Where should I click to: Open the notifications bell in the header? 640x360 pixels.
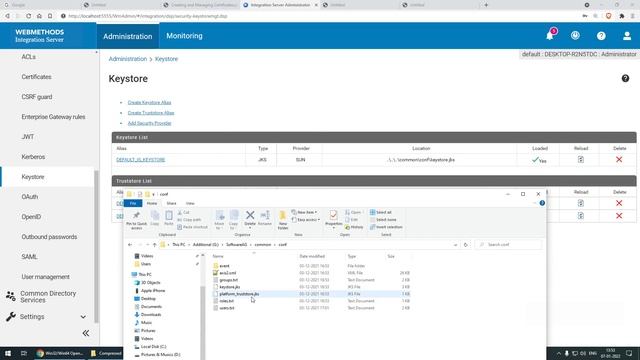tap(550, 36)
